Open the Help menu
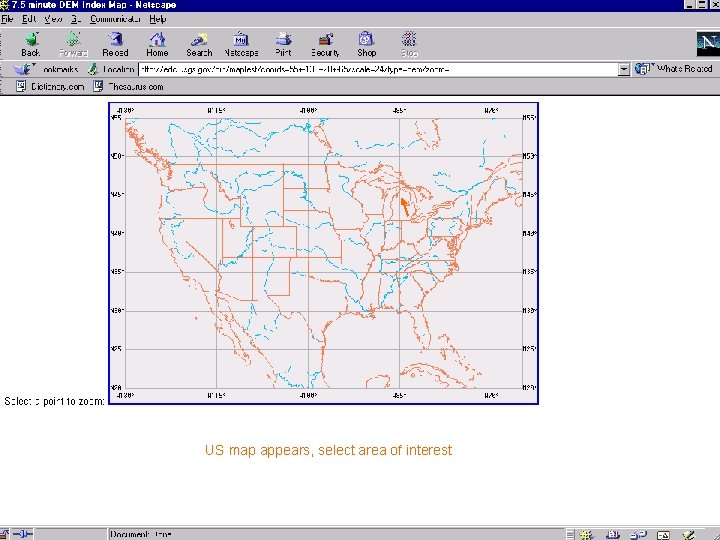 [x=158, y=19]
